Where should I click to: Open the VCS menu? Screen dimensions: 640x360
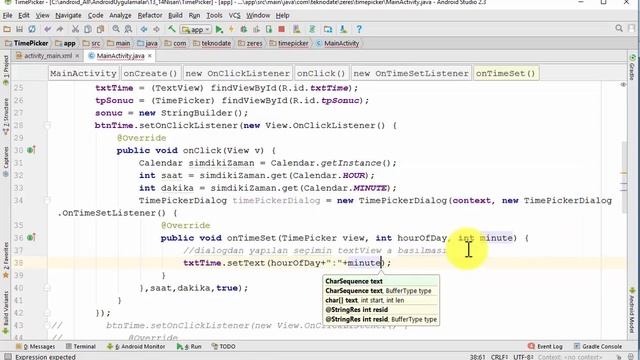click(234, 16)
